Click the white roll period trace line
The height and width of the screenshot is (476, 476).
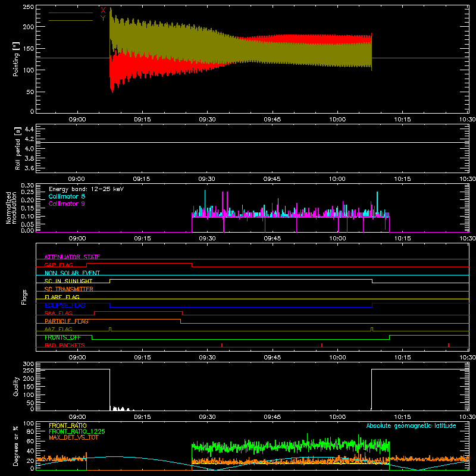point(252,142)
